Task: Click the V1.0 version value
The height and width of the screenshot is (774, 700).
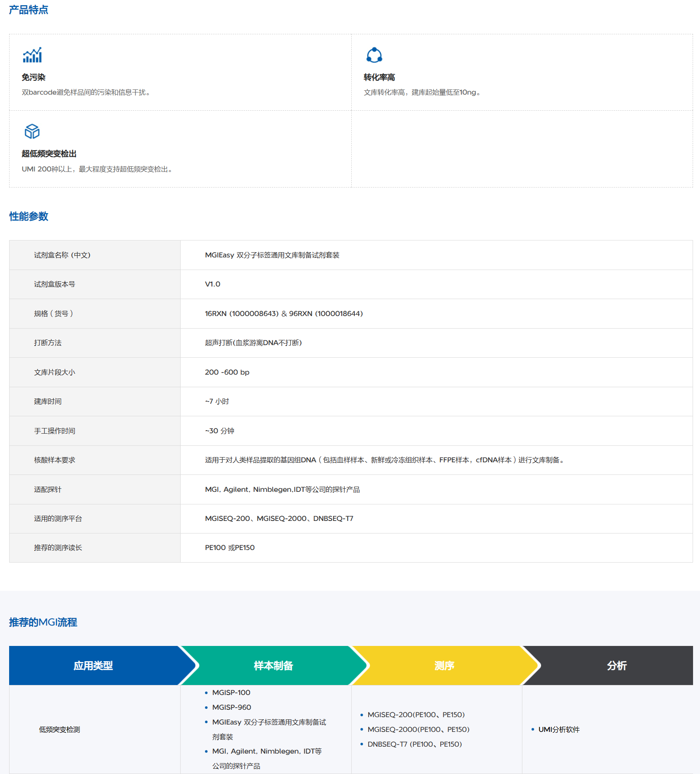Action: (x=213, y=284)
